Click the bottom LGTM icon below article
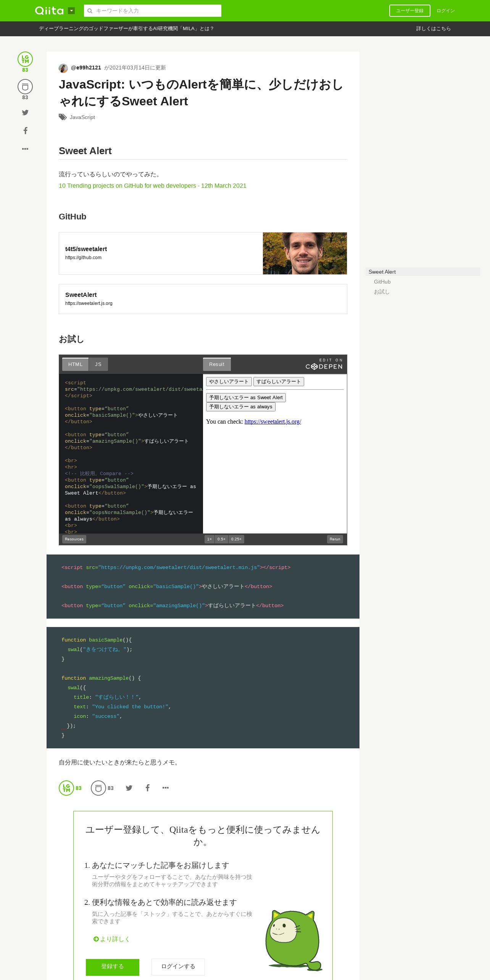 [x=66, y=788]
